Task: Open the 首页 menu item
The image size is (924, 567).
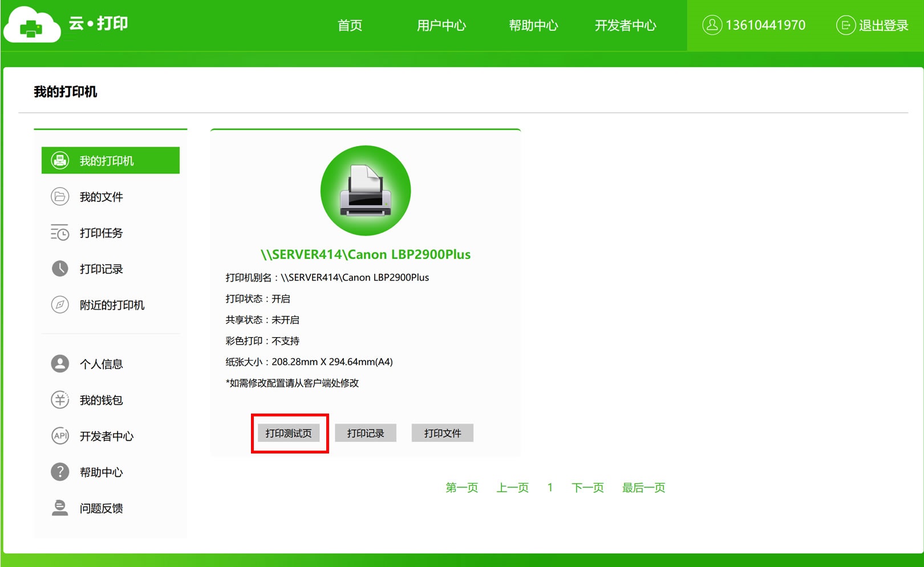Action: point(350,26)
